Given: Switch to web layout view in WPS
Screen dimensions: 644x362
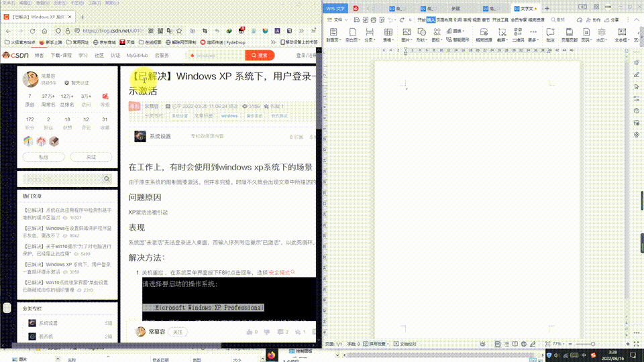Looking at the screenshot, I should click(524, 344).
